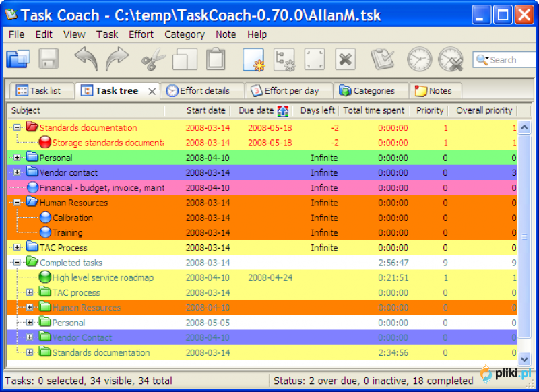Switch to the Effort details tab
The image size is (539, 392).
(x=202, y=91)
